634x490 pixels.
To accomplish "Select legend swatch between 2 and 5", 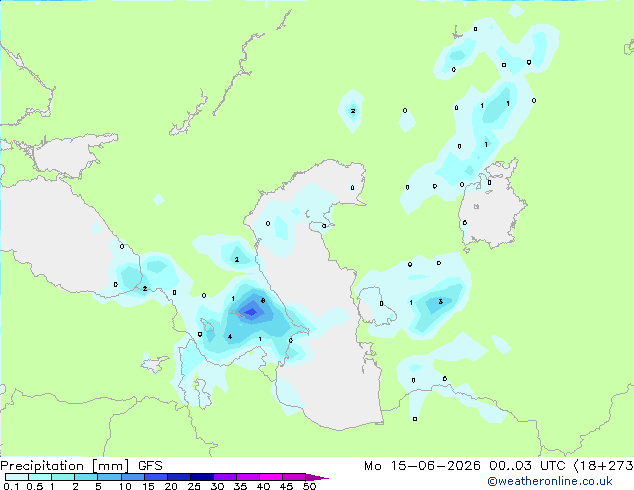I will pos(86,477).
